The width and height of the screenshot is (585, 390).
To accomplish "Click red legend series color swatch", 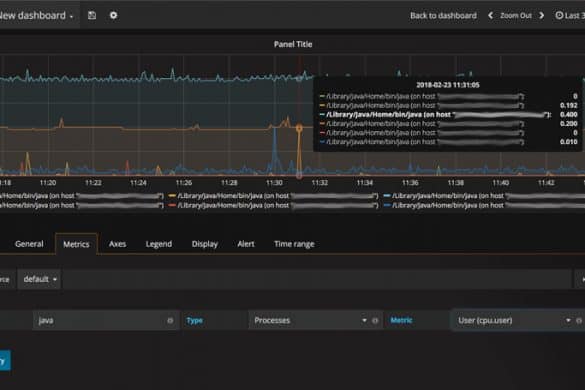I will point(172,205).
